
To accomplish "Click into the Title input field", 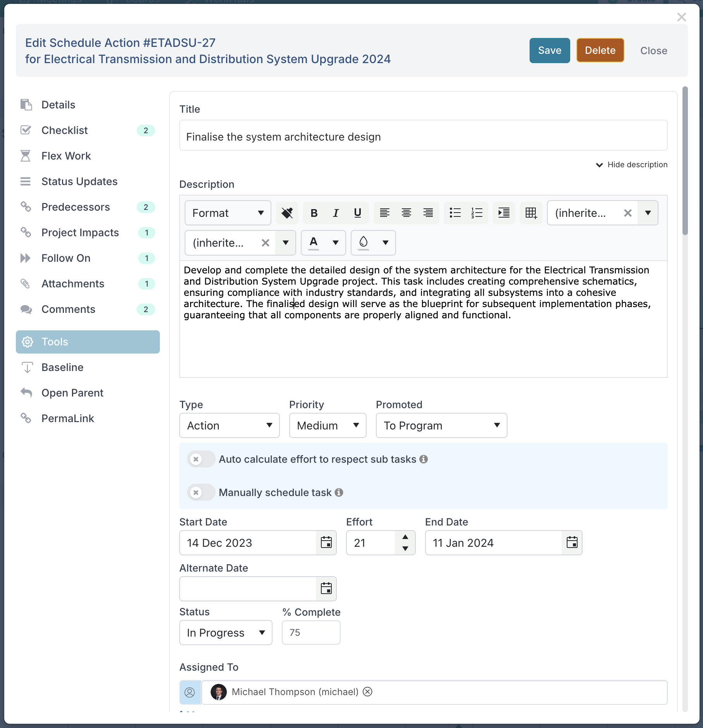I will 423,136.
